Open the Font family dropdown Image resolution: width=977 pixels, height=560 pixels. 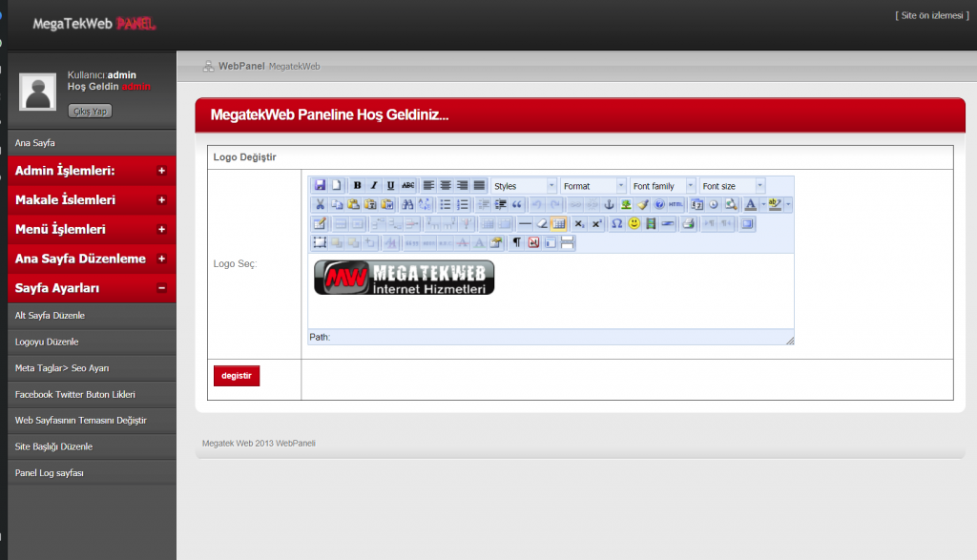pos(662,186)
